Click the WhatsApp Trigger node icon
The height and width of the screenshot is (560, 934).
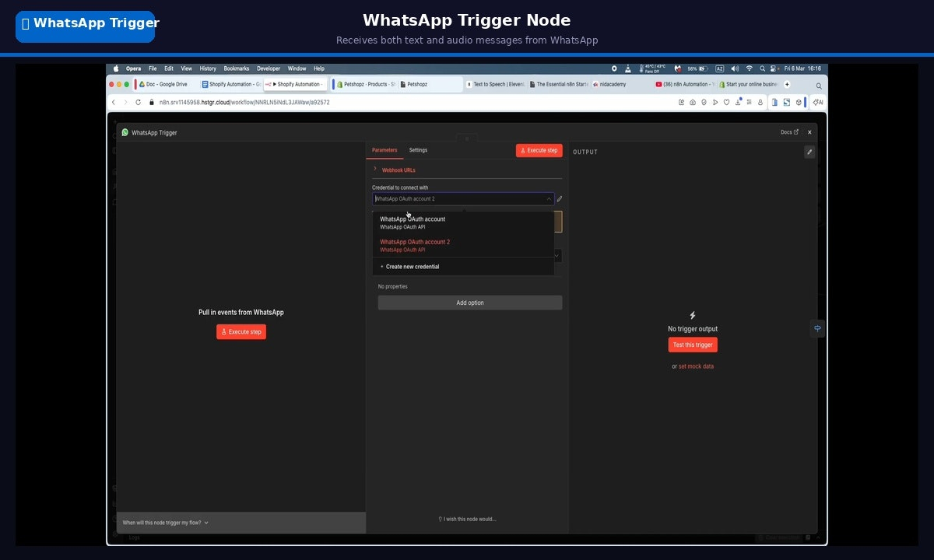pos(125,132)
